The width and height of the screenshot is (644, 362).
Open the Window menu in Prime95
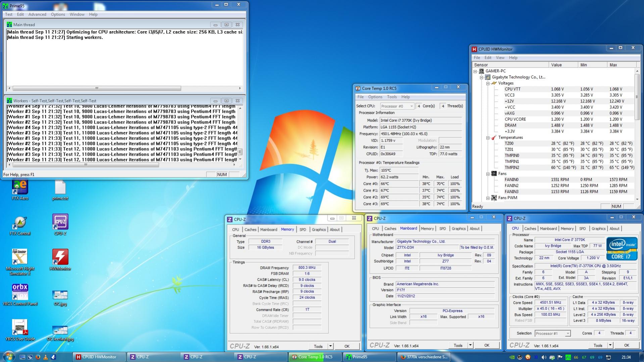(x=77, y=14)
